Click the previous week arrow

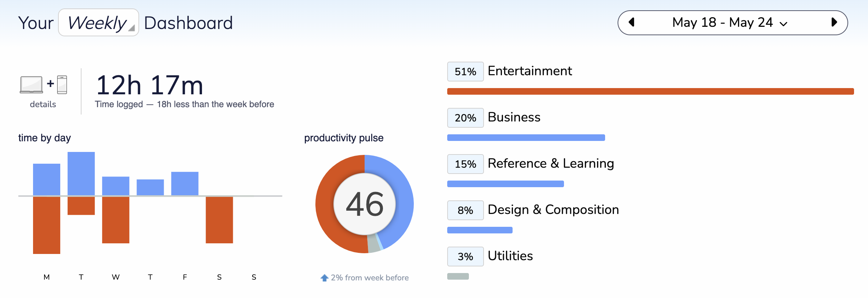pos(632,22)
